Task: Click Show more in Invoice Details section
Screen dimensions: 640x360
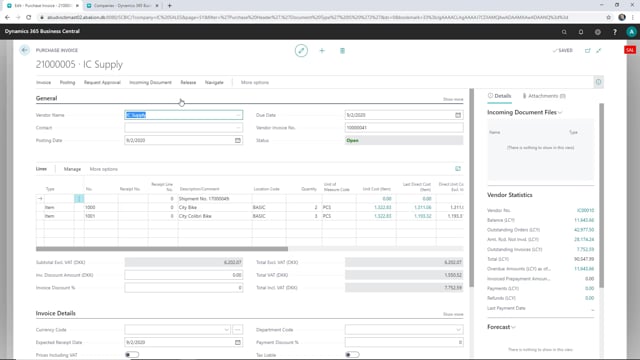Action: 453,314
